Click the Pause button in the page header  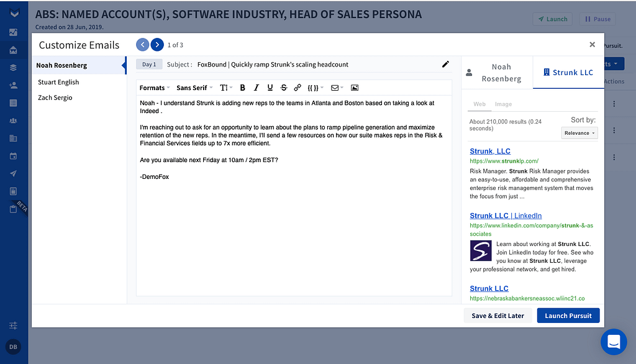click(597, 19)
